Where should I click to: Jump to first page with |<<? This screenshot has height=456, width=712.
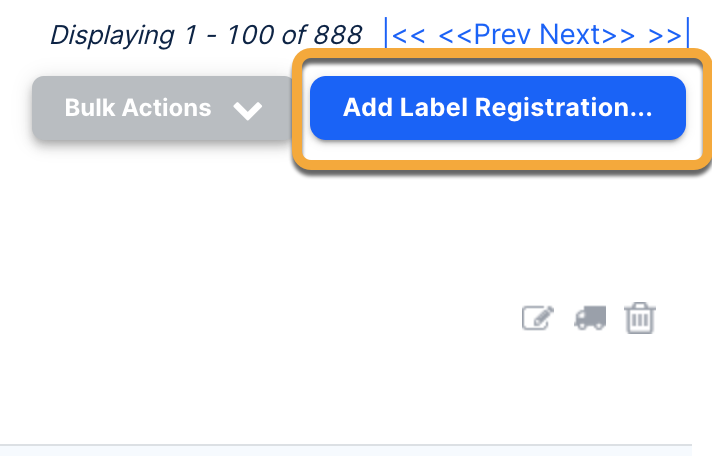(x=406, y=35)
